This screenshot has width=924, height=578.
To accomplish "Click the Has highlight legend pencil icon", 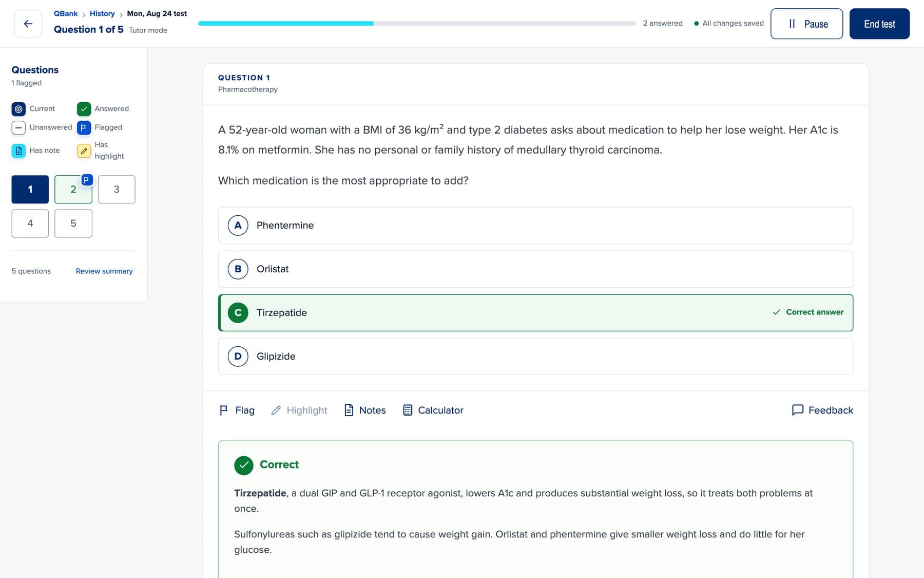I will [x=84, y=151].
